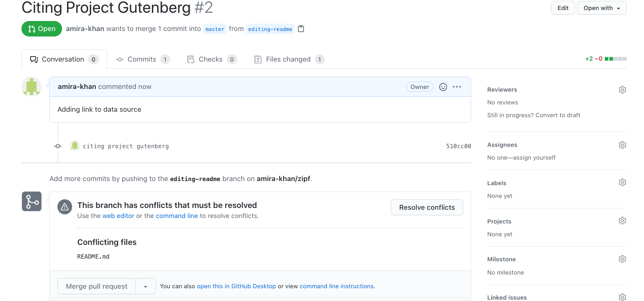Open the comment's three-dot options menu
The width and height of the screenshot is (644, 301).
[457, 87]
